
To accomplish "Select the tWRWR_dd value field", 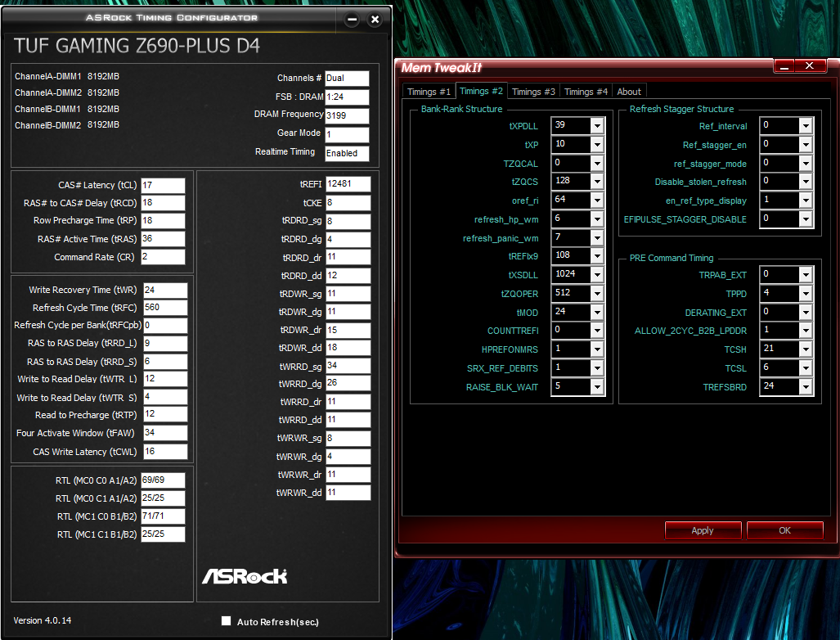I will point(348,493).
